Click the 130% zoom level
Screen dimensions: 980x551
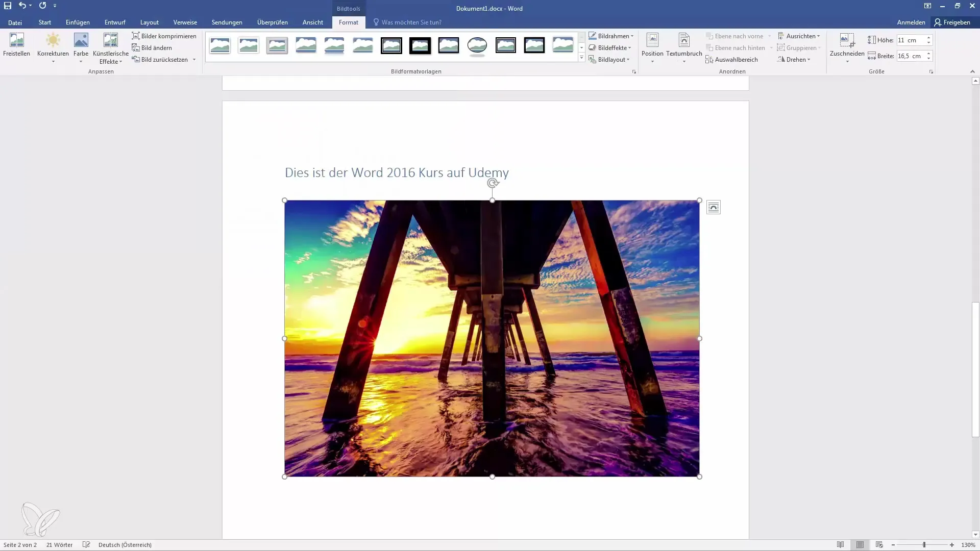click(x=968, y=545)
